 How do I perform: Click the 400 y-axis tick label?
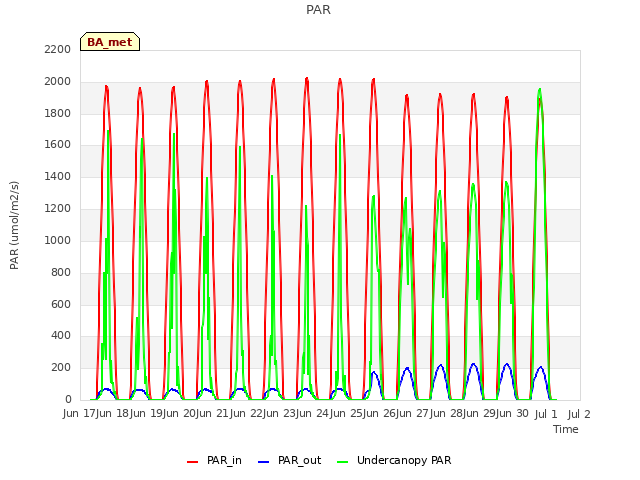(x=61, y=336)
